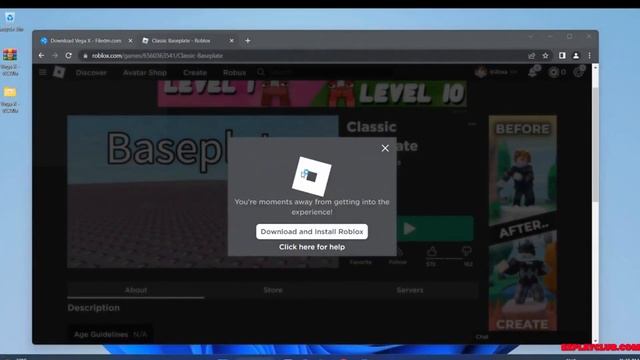Select the Vega X folder desktop icon
Viewport: 640px width, 360px height.
(10, 99)
